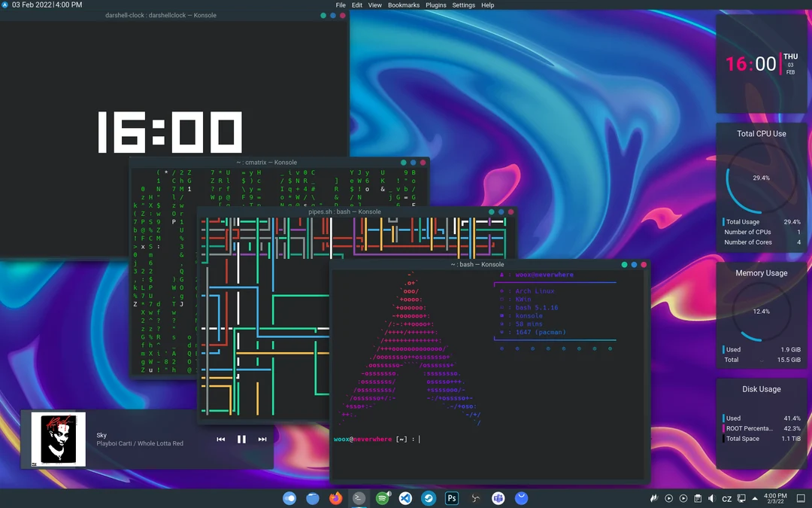This screenshot has height=508, width=812.
Task: Open the application launcher at dock's left end
Action: coord(289,498)
